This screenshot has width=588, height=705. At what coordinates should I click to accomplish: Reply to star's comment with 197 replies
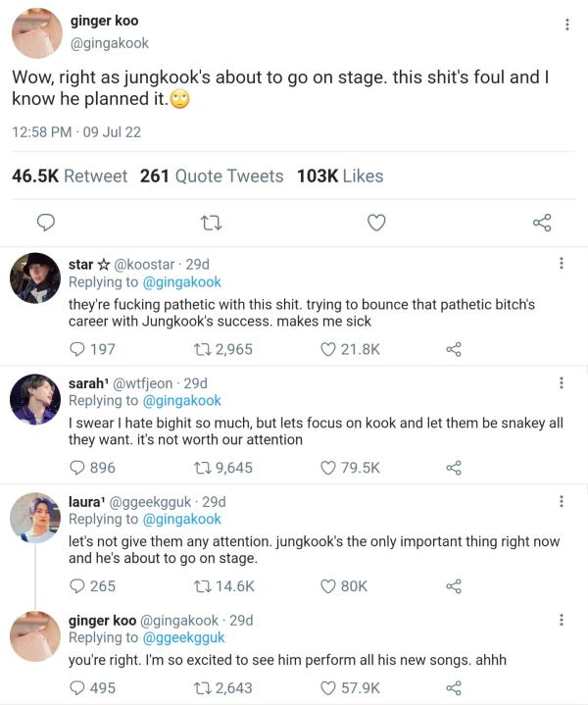(x=77, y=349)
